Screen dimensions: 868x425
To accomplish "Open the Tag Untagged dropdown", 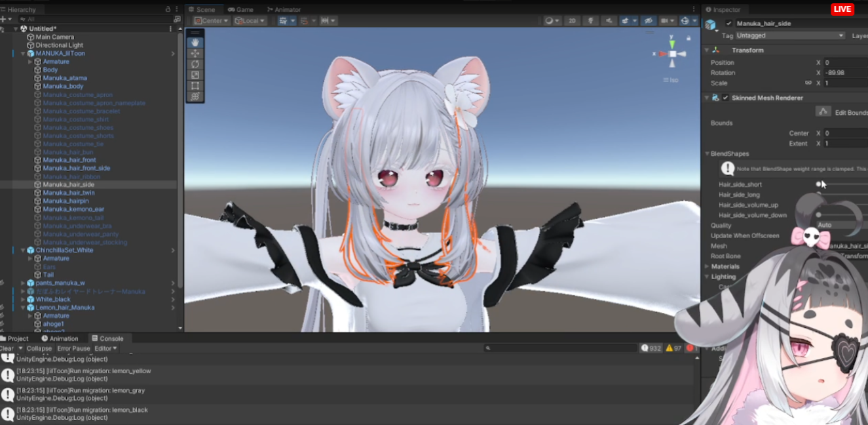I will coord(790,35).
